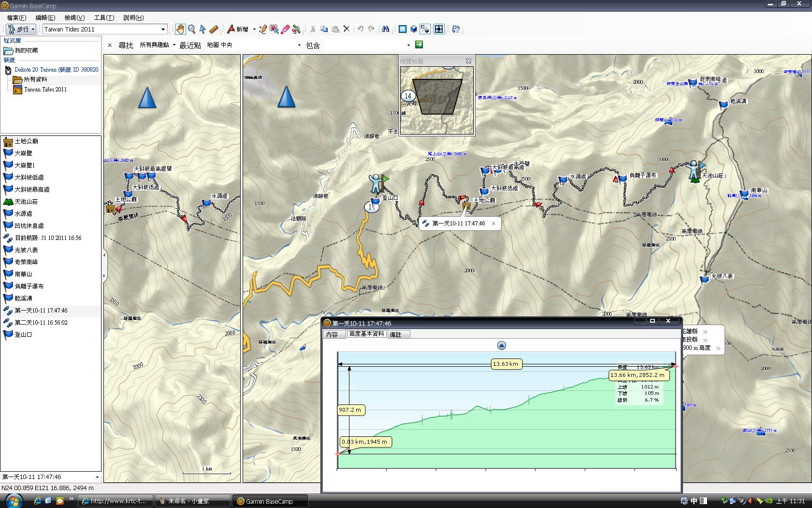
Task: Switch to 2D map view icon
Action: (402, 29)
